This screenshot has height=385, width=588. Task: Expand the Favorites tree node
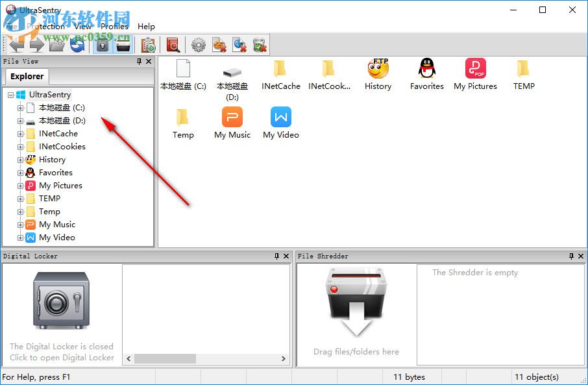[20, 173]
